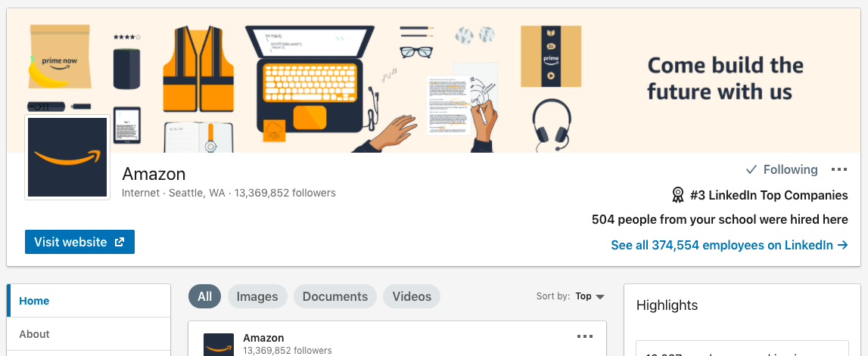
Task: Click the #3 LinkedIn Top Companies text
Action: coord(769,195)
